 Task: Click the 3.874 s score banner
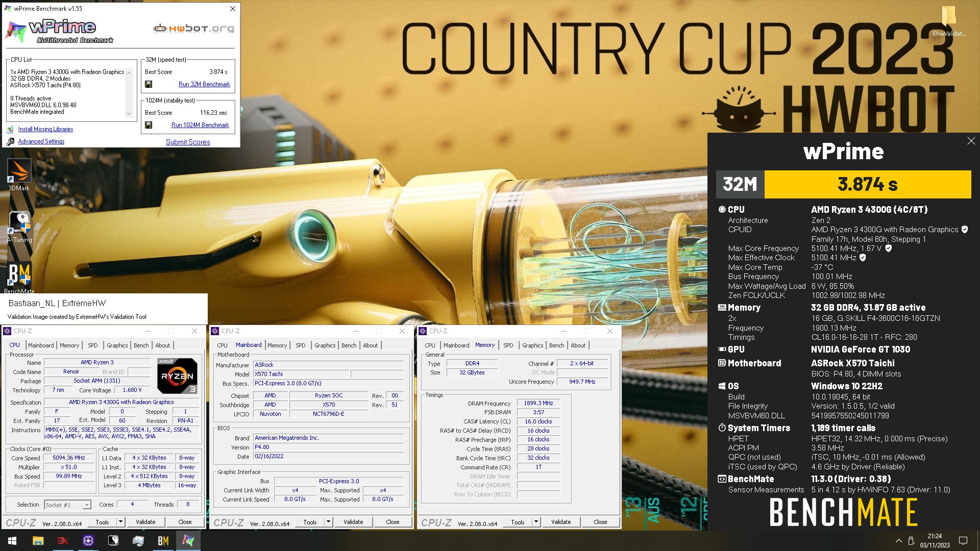[x=867, y=184]
